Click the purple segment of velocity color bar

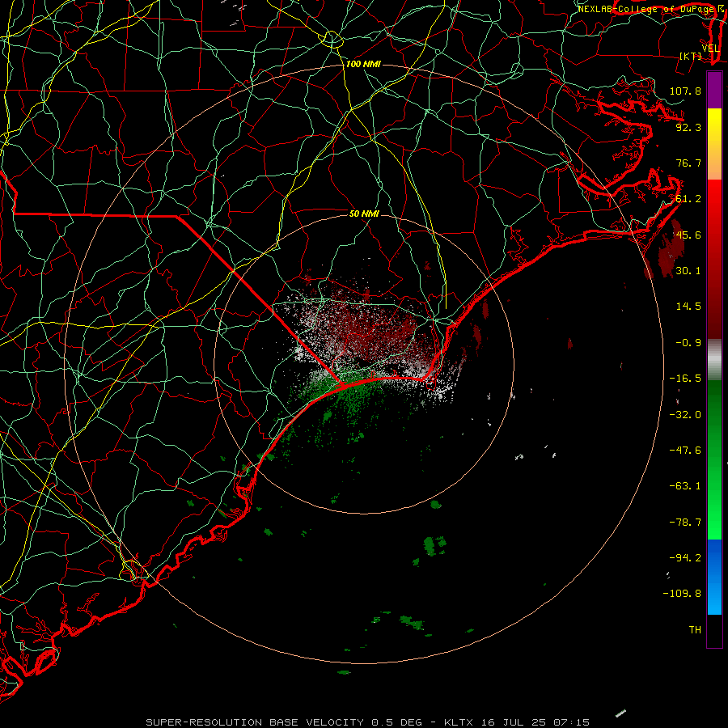tap(714, 90)
